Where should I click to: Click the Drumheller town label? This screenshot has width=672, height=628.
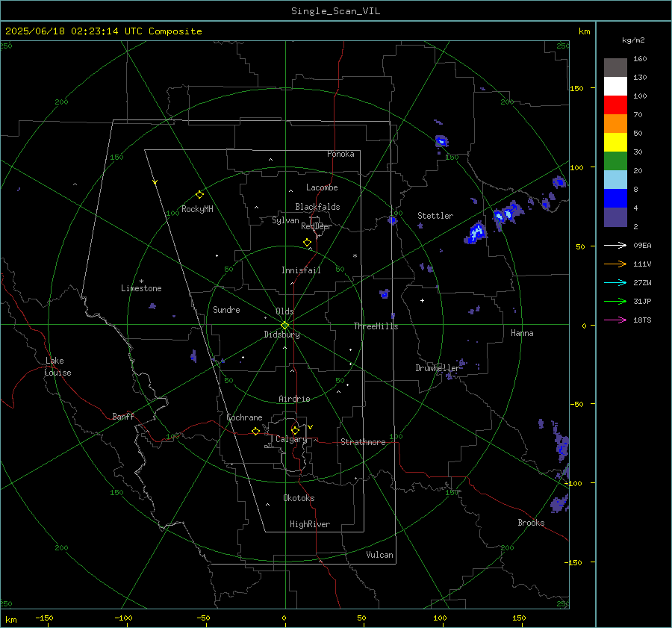pyautogui.click(x=437, y=368)
